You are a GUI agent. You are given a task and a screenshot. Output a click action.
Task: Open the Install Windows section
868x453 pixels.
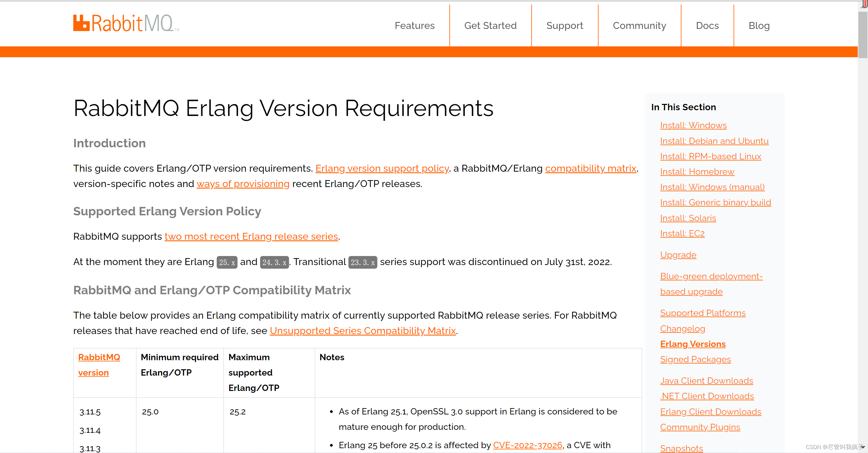693,125
